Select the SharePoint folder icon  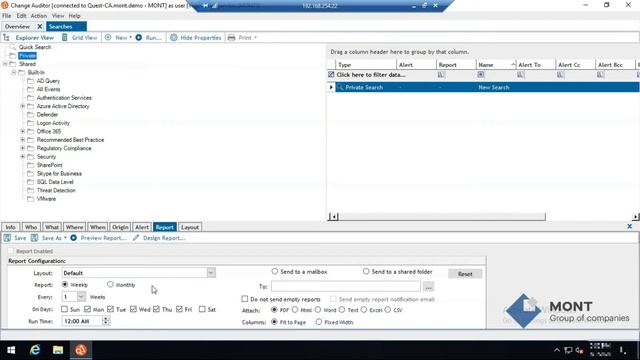coord(31,165)
